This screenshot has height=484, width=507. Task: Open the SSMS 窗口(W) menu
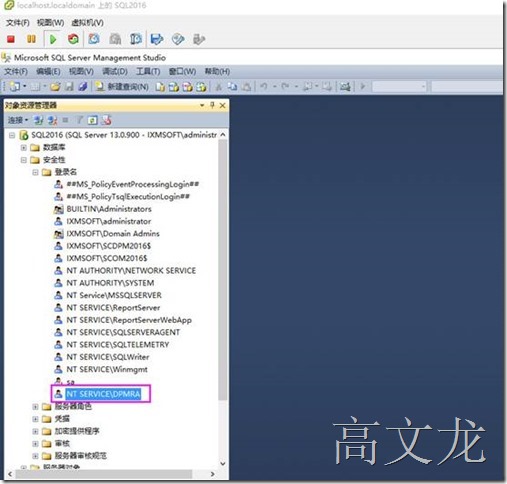coord(182,71)
